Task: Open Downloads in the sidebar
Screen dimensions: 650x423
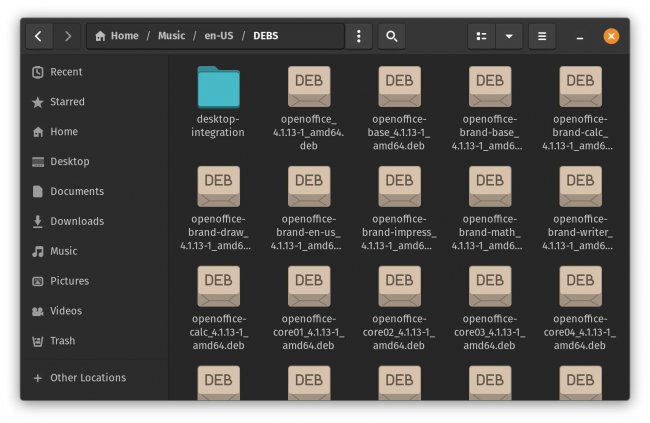Action: (95, 221)
